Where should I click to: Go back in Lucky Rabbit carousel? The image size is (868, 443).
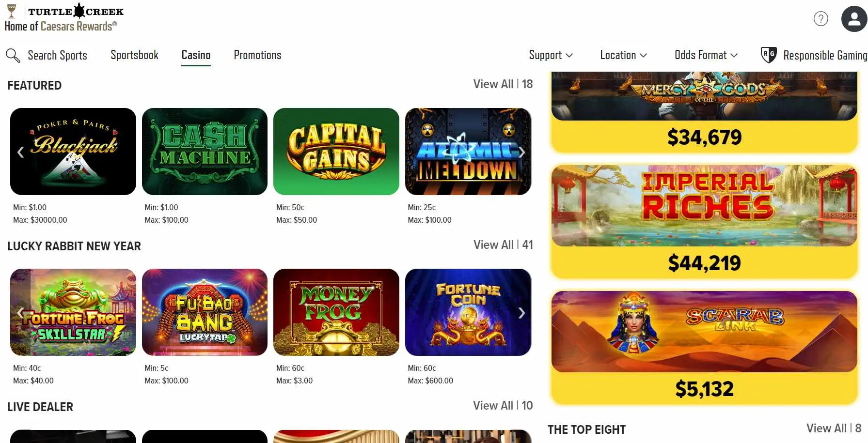click(x=20, y=313)
